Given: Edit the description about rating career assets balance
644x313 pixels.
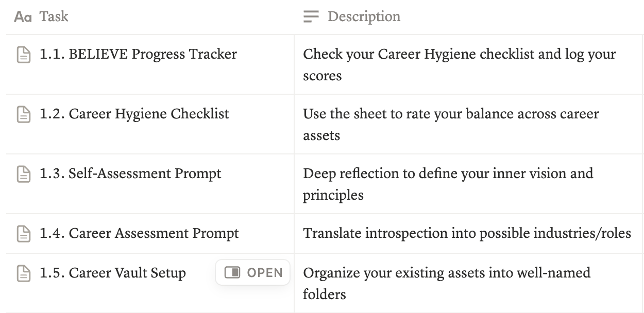Looking at the screenshot, I should 451,125.
